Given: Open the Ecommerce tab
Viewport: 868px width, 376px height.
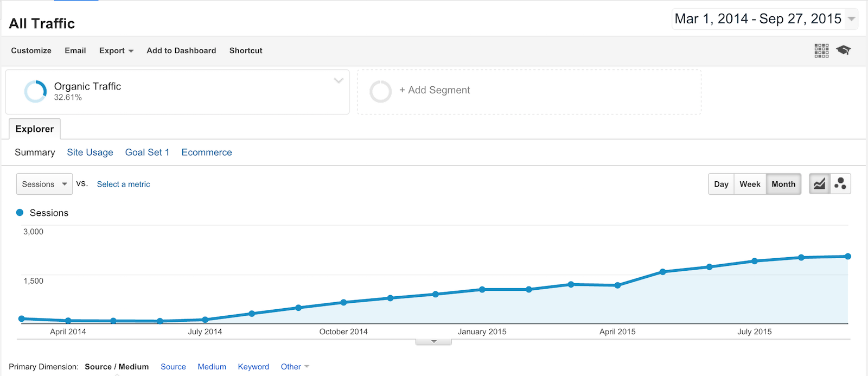Looking at the screenshot, I should 207,152.
